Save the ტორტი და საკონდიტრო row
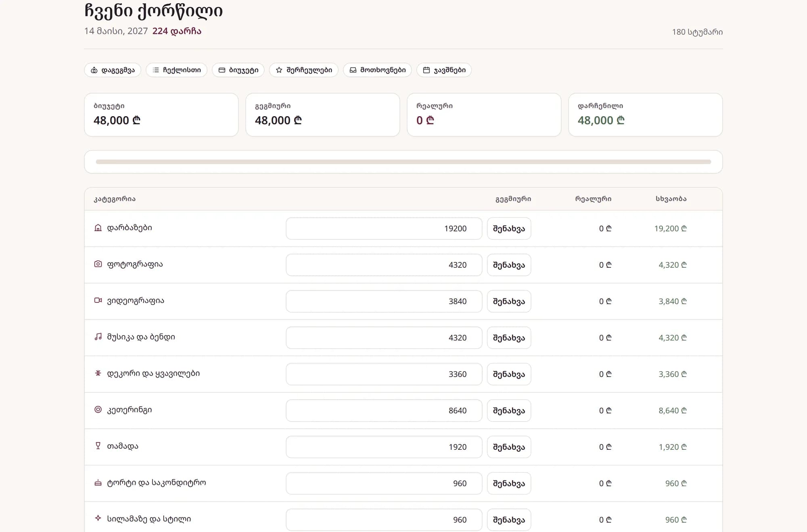Viewport: 807px width, 532px height. click(509, 483)
